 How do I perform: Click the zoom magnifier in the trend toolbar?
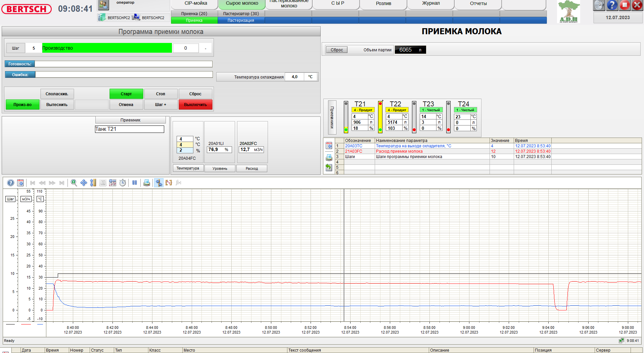(x=74, y=183)
